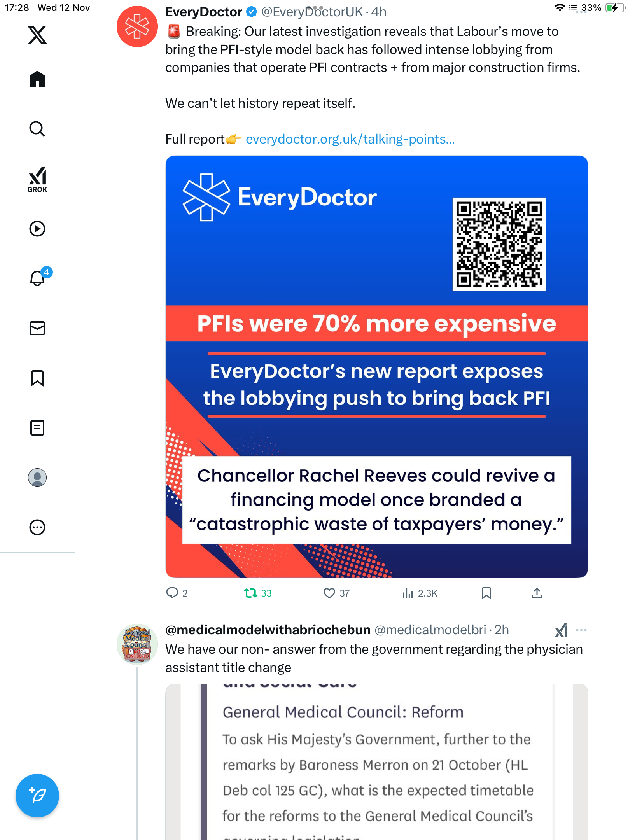Share the EveryDoctor post
The height and width of the screenshot is (840, 630).
[x=537, y=593]
